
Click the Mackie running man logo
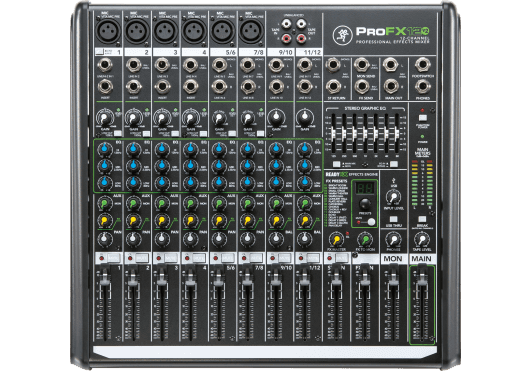pos(342,35)
